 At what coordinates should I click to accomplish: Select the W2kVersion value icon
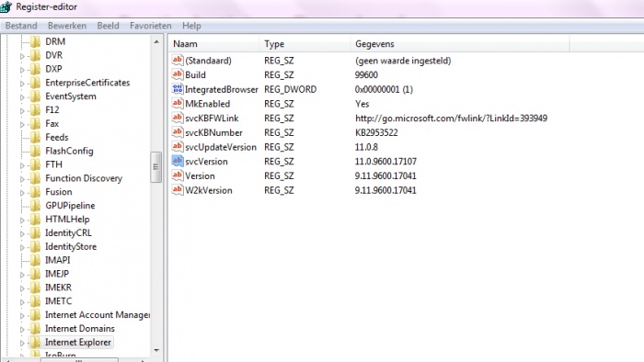point(178,190)
